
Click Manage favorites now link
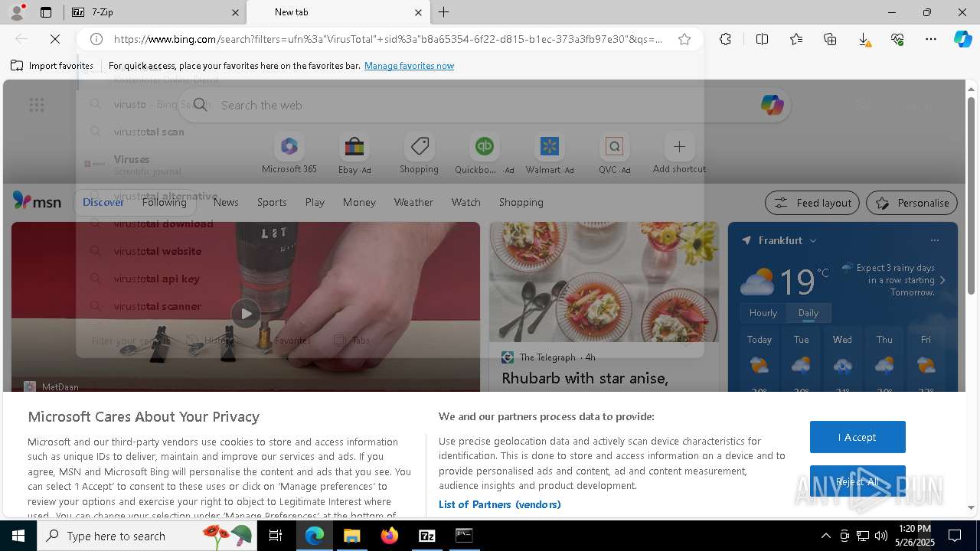point(409,66)
